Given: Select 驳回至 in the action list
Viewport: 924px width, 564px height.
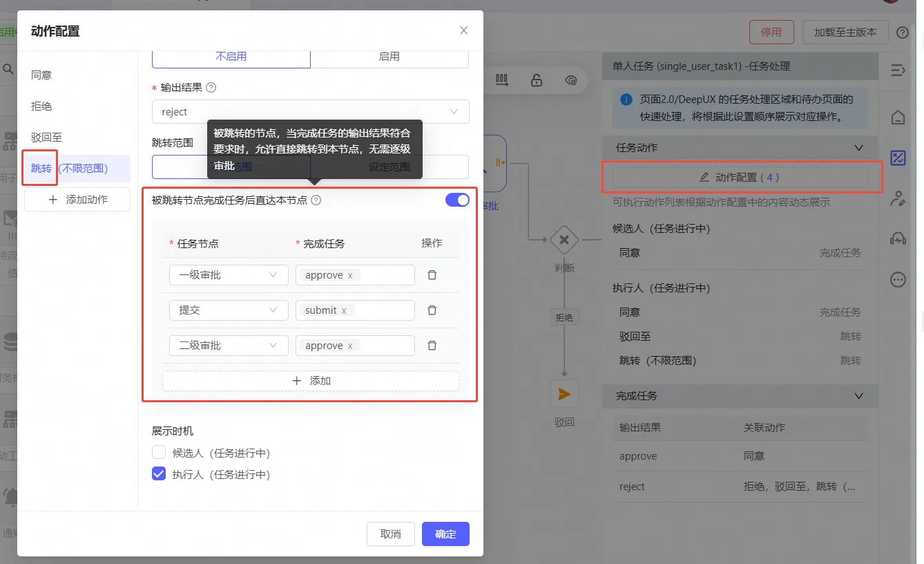Looking at the screenshot, I should click(x=46, y=138).
